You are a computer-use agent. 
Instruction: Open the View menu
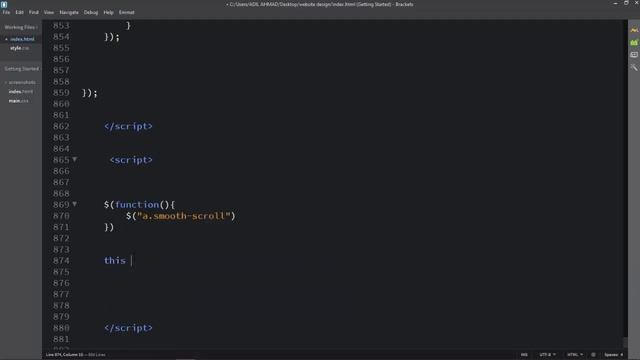click(49, 12)
